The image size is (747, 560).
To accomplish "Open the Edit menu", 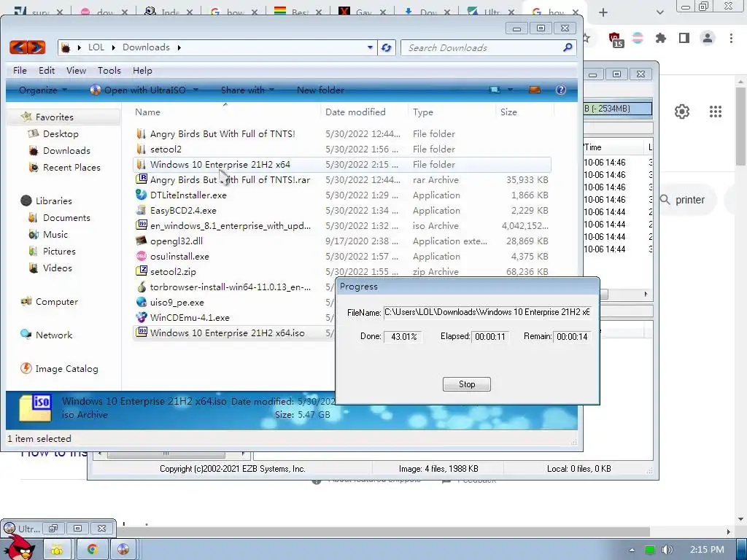I will [x=47, y=71].
